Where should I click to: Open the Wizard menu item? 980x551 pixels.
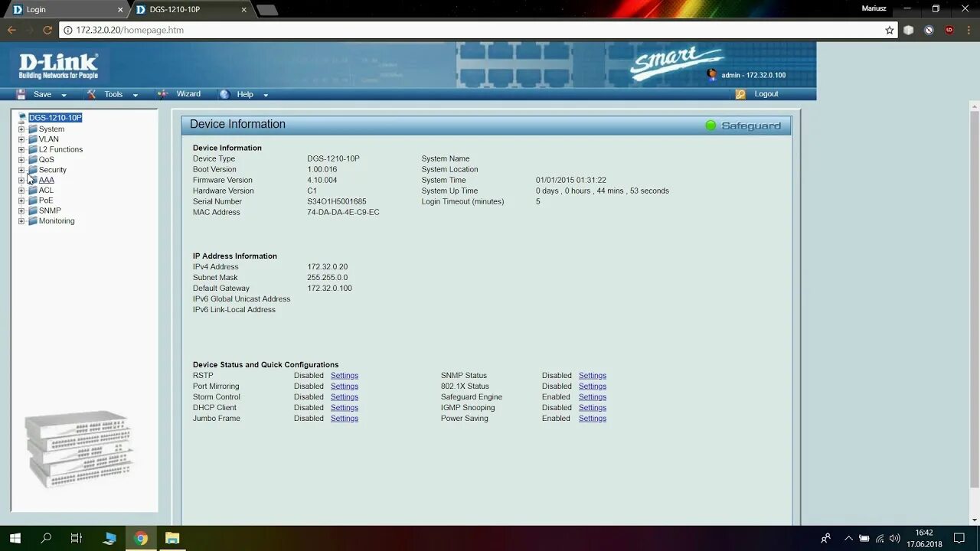pyautogui.click(x=188, y=94)
